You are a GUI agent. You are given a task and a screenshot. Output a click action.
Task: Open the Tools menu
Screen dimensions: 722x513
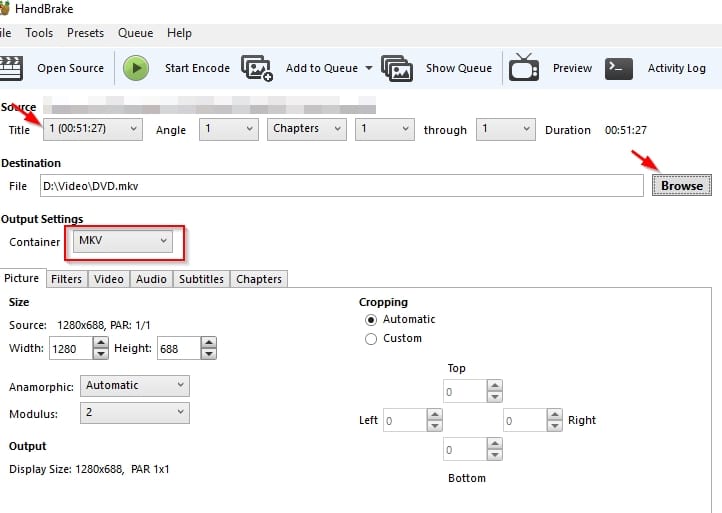point(39,33)
